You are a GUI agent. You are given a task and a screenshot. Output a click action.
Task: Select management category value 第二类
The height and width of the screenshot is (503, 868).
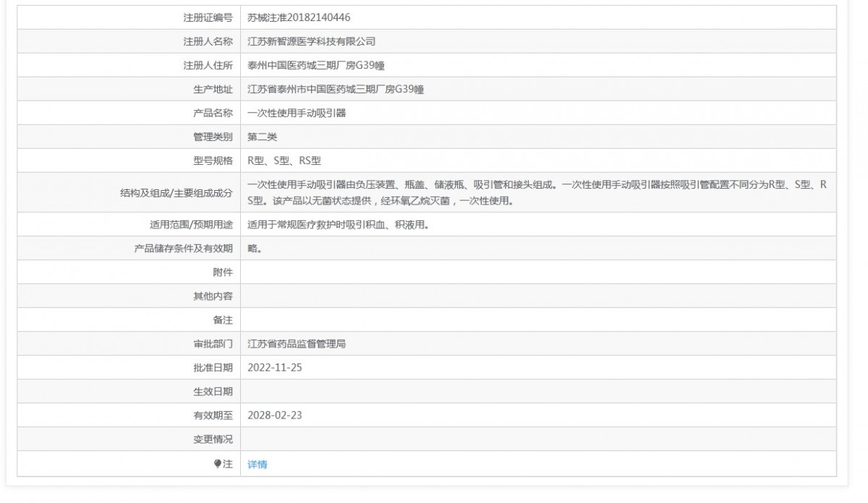pos(262,137)
